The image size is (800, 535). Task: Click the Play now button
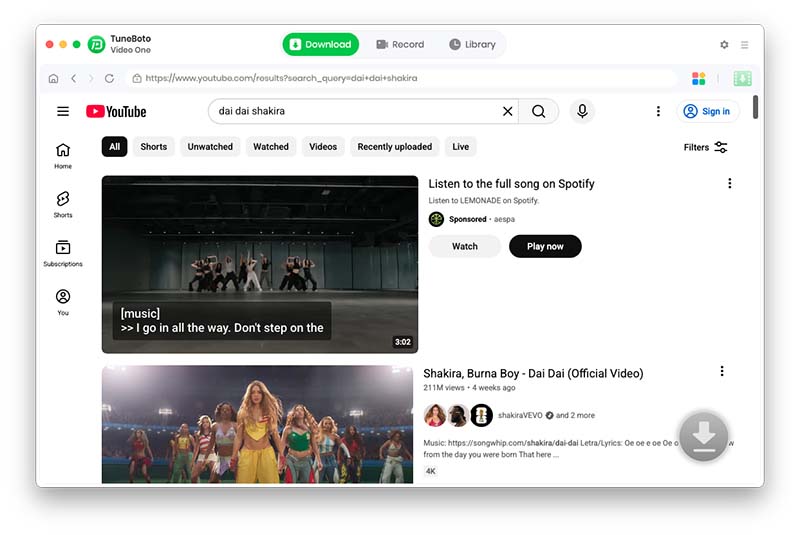(x=545, y=246)
